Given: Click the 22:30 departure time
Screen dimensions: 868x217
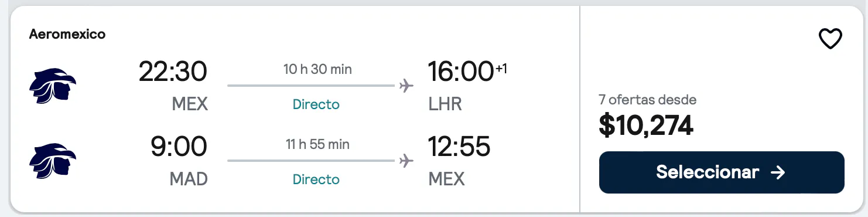Looking at the screenshot, I should 173,72.
